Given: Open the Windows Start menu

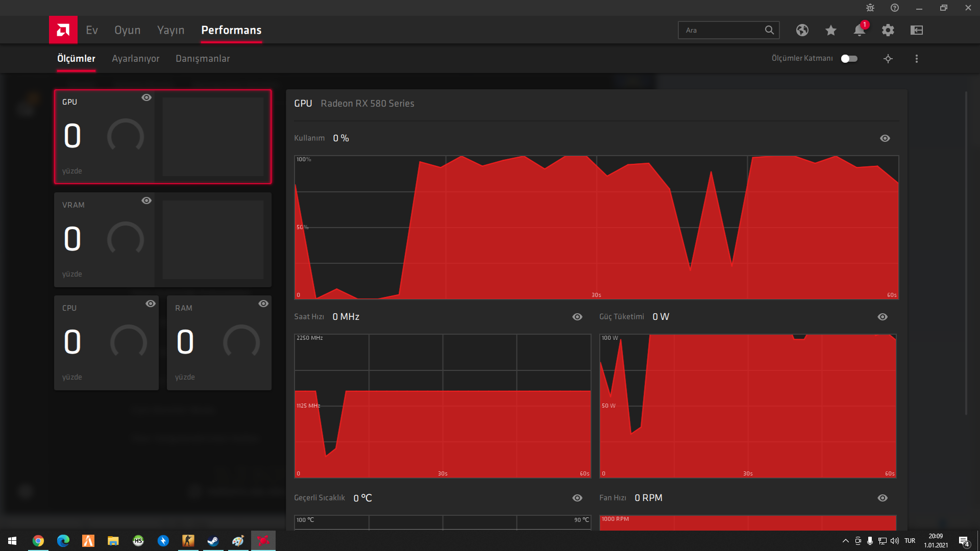Looking at the screenshot, I should coord(12,541).
